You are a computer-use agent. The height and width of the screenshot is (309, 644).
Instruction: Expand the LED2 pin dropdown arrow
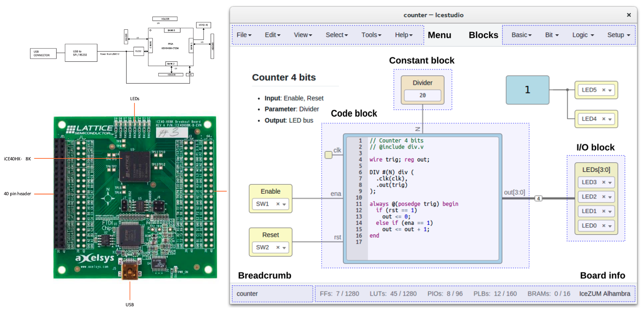point(610,197)
